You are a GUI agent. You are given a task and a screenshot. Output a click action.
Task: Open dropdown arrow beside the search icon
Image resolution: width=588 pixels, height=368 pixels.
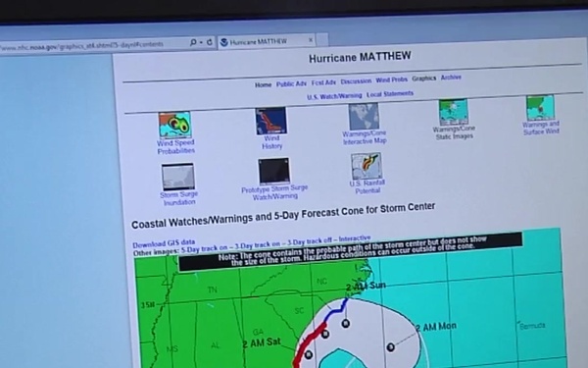201,42
